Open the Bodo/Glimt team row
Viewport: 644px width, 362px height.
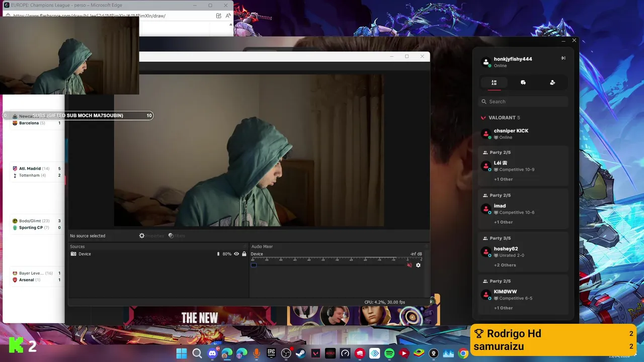point(37,221)
